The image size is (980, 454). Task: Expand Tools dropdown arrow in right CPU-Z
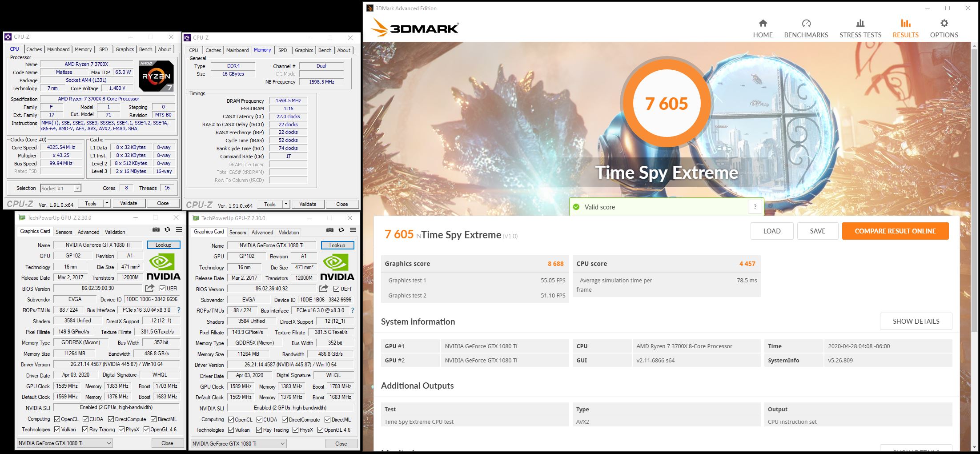pyautogui.click(x=286, y=204)
